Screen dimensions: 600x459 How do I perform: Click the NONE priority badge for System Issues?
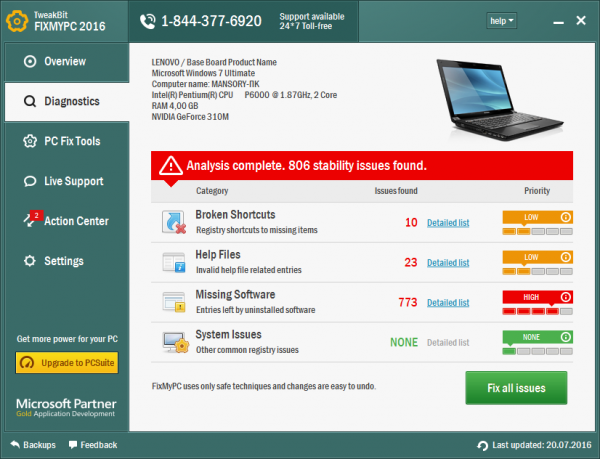[538, 337]
